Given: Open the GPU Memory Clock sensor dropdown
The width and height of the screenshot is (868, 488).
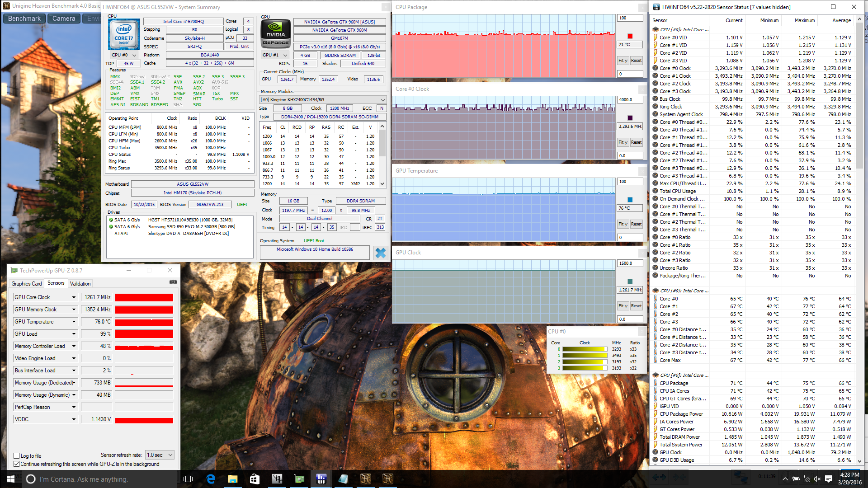Looking at the screenshot, I should [74, 310].
